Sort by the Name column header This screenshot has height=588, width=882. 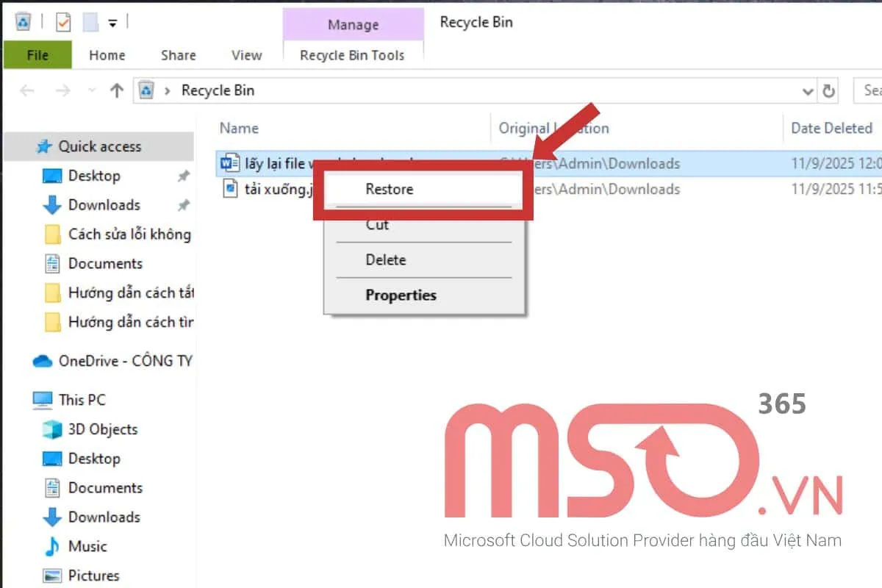coord(239,128)
